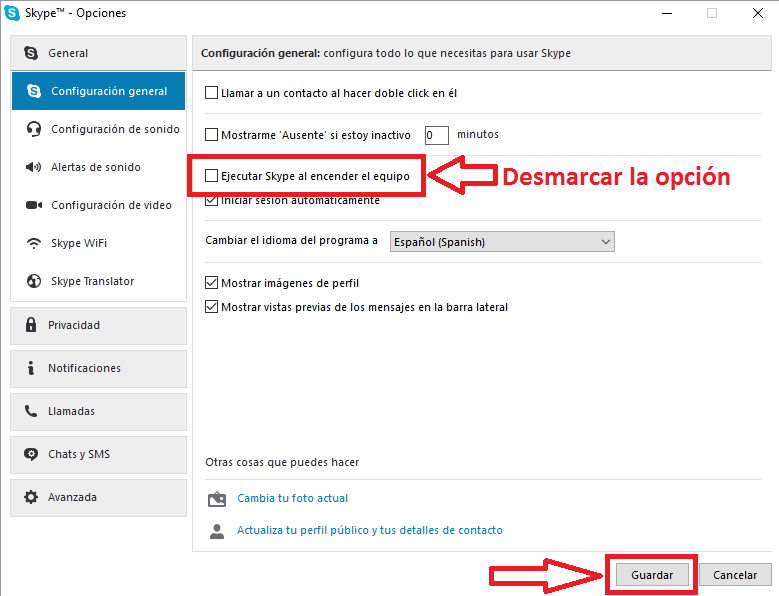
Task: Toggle Mostrarme 'Ausente' si estoy inactivo checkbox
Action: [212, 135]
